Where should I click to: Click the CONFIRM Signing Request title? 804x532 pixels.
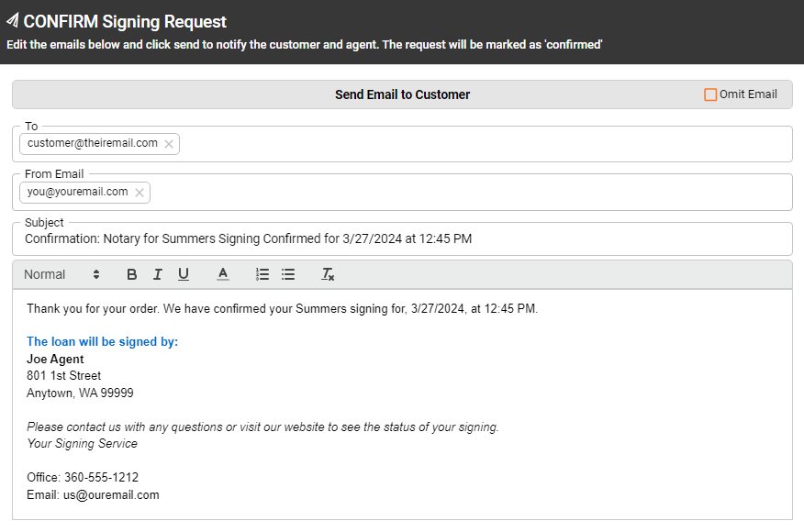(127, 20)
